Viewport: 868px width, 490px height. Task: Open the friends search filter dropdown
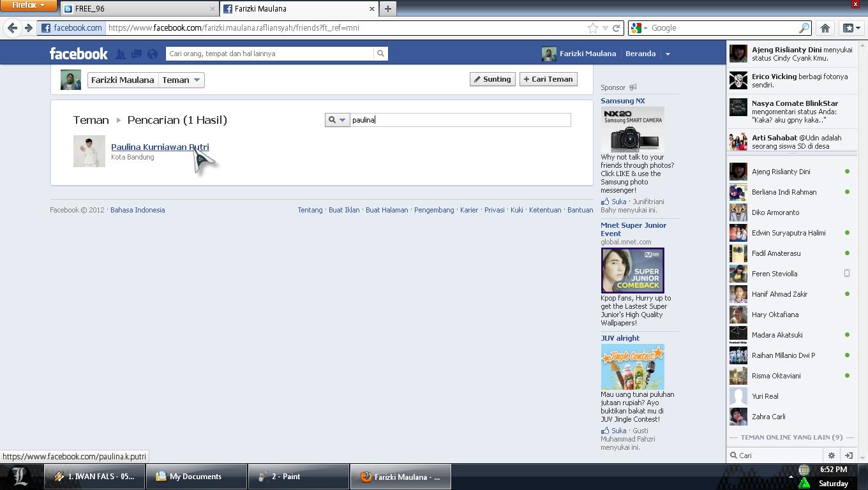[337, 120]
